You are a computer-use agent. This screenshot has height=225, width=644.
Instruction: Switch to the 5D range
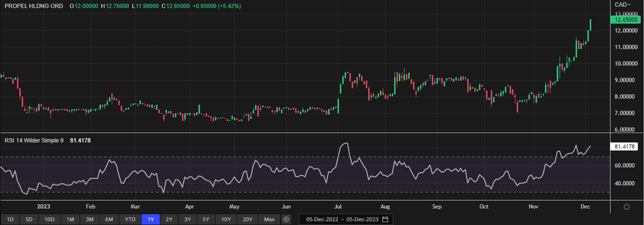click(x=29, y=219)
